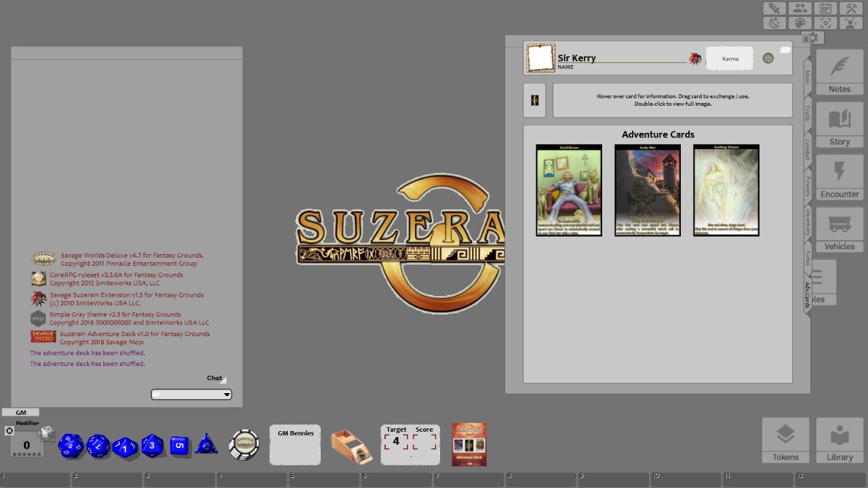868x488 pixels.
Task: Open the GM identity selector
Action: point(21,411)
